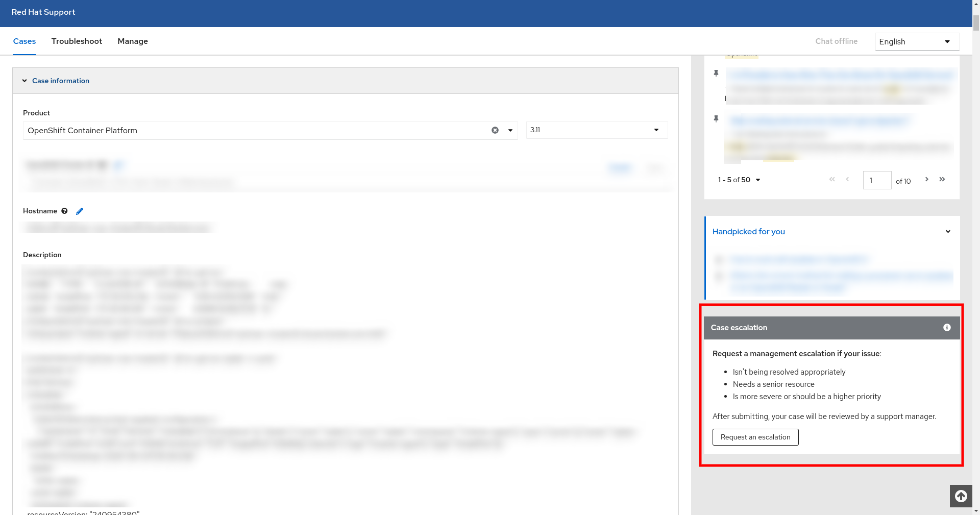Click the Request an escalation button
Screen dimensions: 980x515
click(x=755, y=437)
